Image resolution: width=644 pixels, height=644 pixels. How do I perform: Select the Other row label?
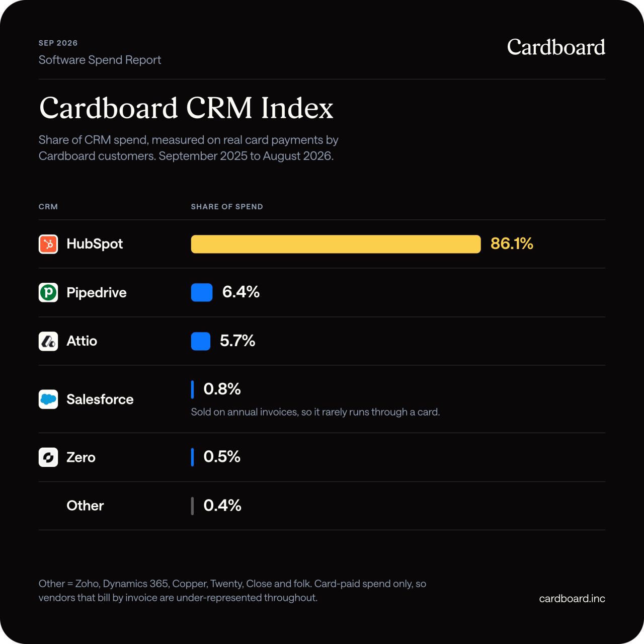tap(85, 506)
